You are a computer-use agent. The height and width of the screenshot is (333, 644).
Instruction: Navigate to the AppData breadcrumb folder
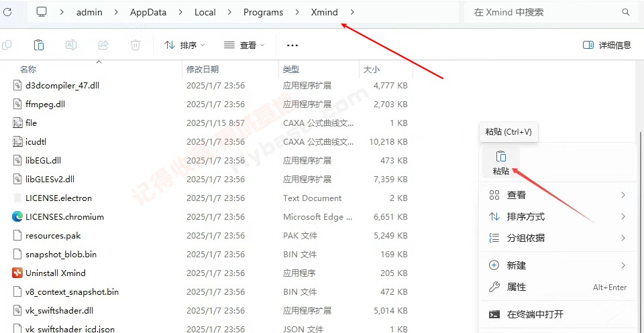(148, 12)
